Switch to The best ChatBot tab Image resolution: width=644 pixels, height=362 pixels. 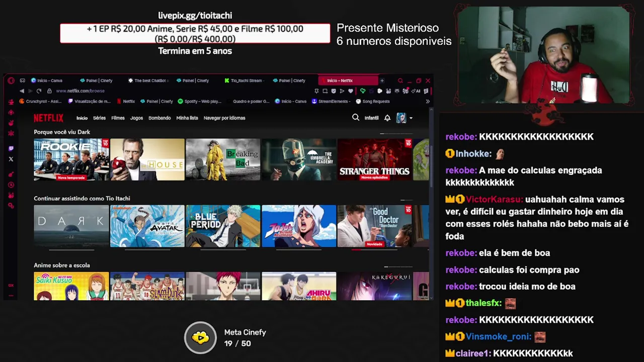pos(148,80)
